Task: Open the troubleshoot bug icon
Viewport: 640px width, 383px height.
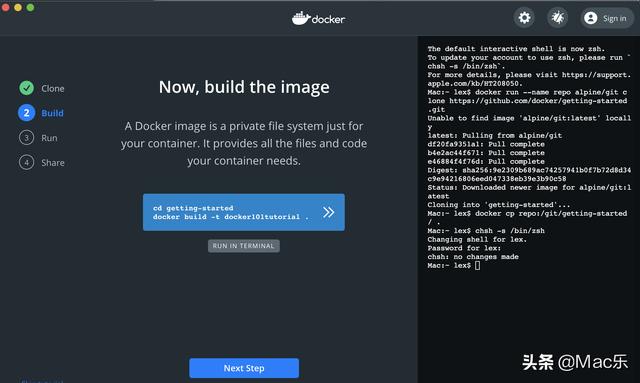Action: click(557, 18)
